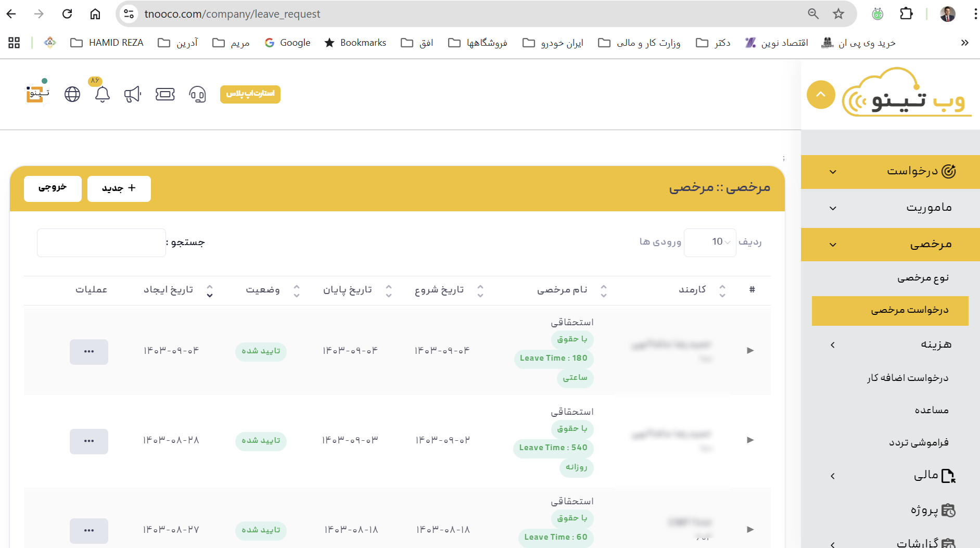Bookmark this page with star icon
The image size is (980, 548).
tap(838, 14)
